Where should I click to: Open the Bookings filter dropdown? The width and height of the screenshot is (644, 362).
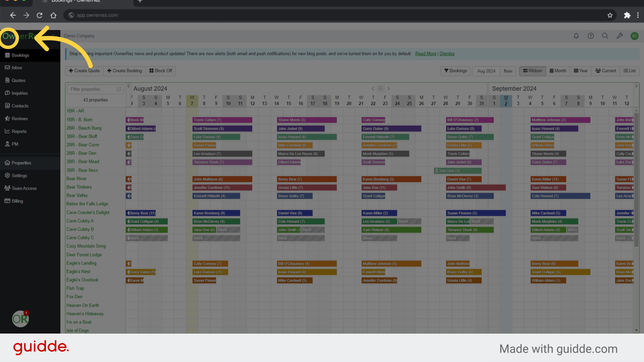pyautogui.click(x=455, y=71)
